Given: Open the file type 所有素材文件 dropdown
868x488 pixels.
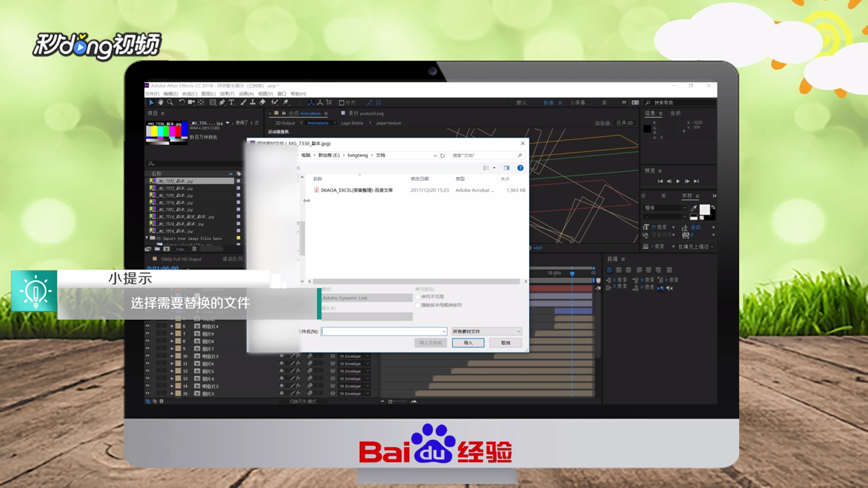Looking at the screenshot, I should [x=487, y=331].
